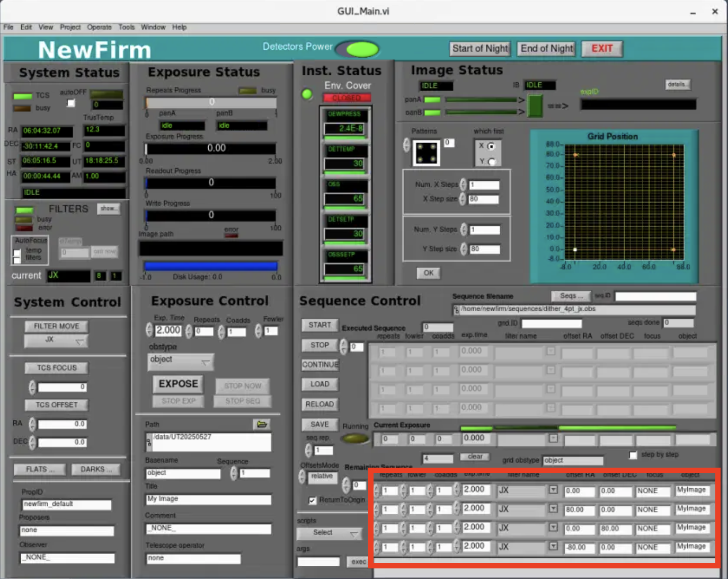The height and width of the screenshot is (579, 728).
Task: Open filter dropdown in 80.00 offset RA row
Action: pos(553,508)
